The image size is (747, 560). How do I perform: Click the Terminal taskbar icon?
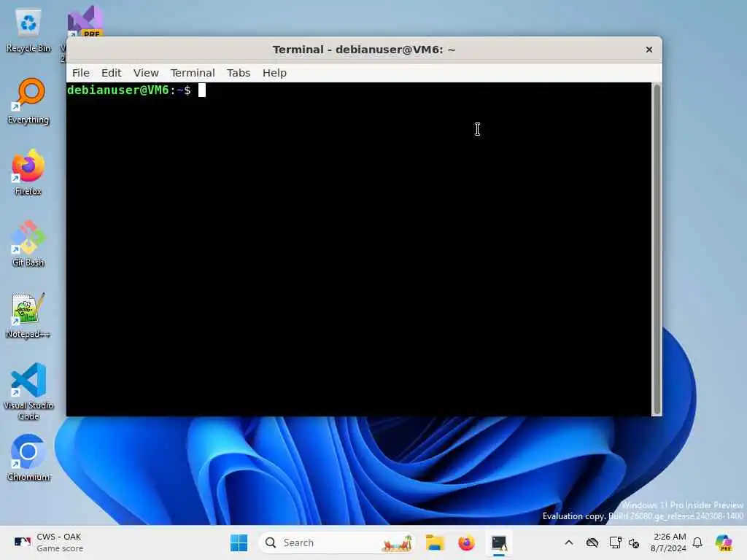(x=499, y=542)
